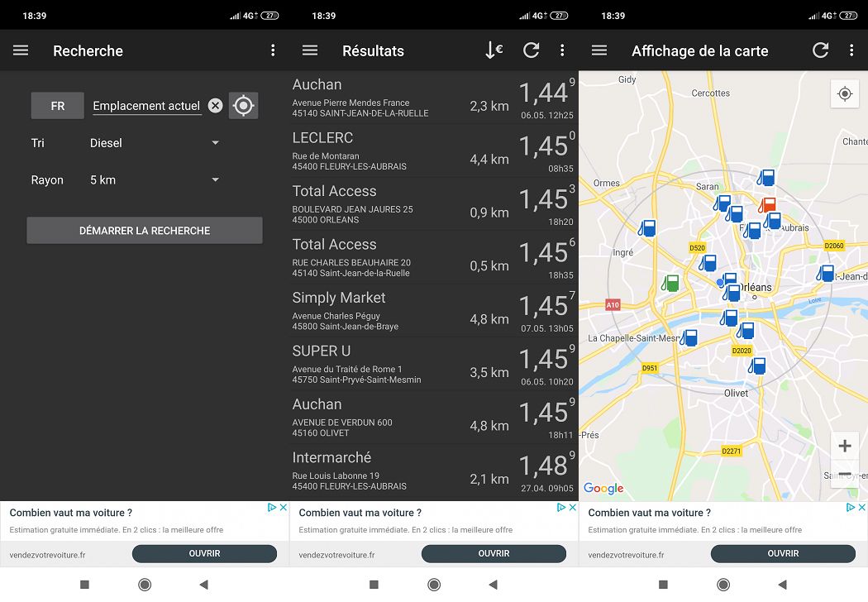The image size is (868, 602).
Task: Tap Android home button under Recherche screen
Action: (145, 585)
